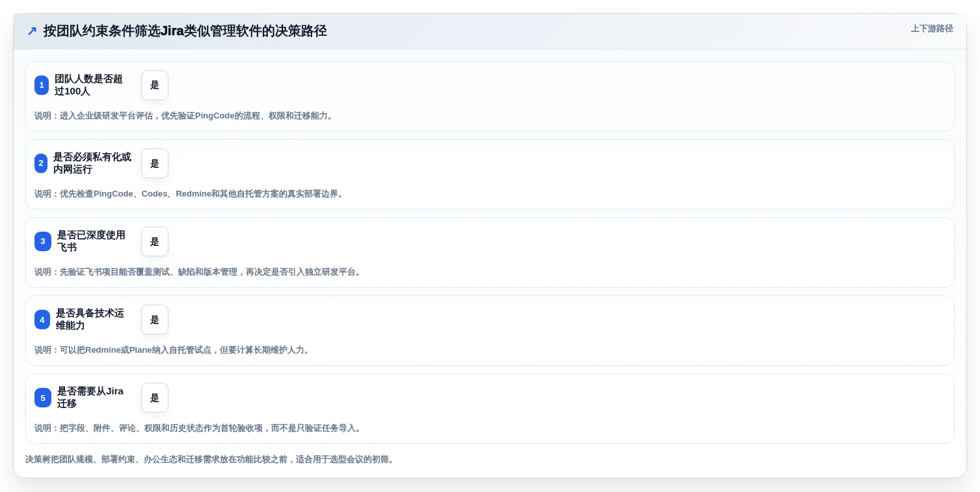Click the arrow icon beside the decision path title
The width and height of the screenshot is (980, 492).
pyautogui.click(x=32, y=31)
